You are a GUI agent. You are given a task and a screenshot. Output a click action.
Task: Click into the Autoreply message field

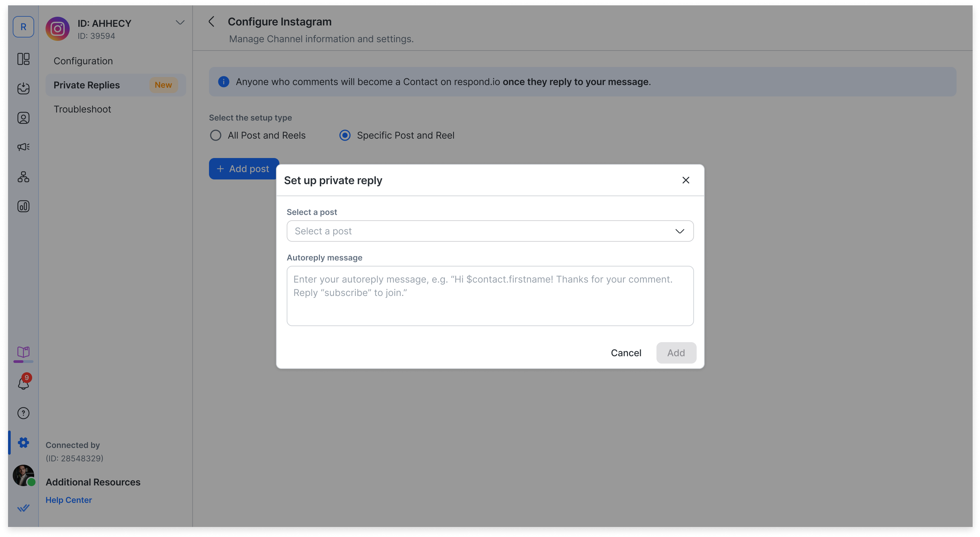(490, 296)
